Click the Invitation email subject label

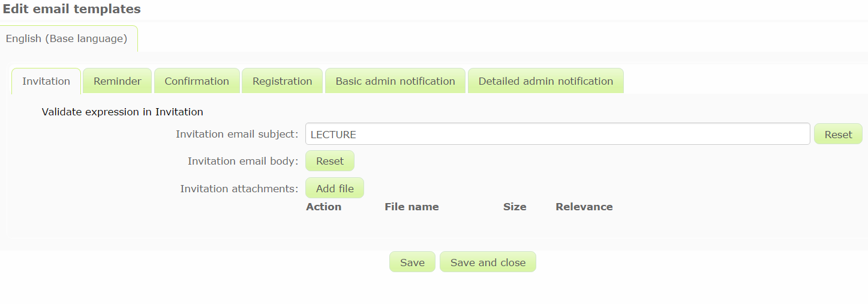click(237, 134)
